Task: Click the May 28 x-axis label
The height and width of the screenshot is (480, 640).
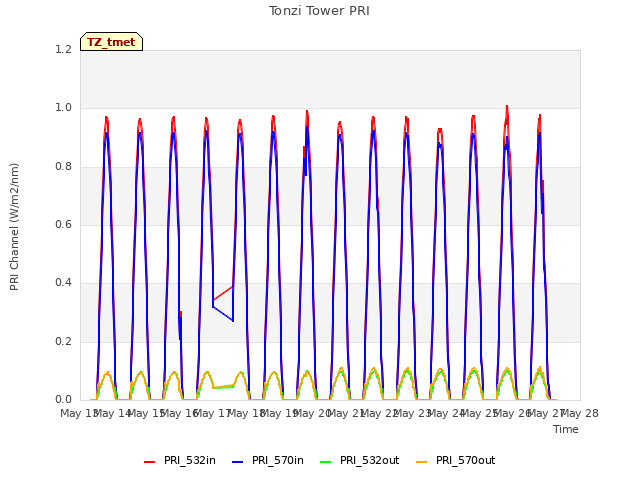Action: 580,413
